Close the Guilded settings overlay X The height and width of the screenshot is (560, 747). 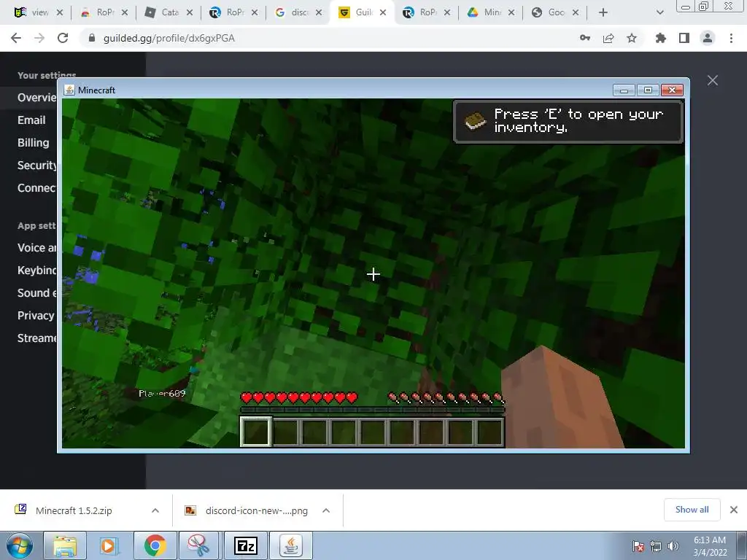coord(713,80)
